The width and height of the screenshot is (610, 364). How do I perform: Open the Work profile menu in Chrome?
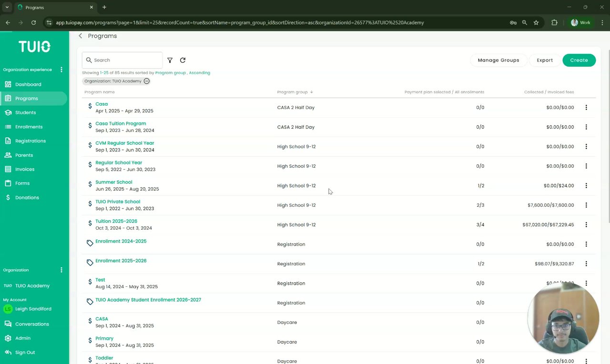point(581,22)
